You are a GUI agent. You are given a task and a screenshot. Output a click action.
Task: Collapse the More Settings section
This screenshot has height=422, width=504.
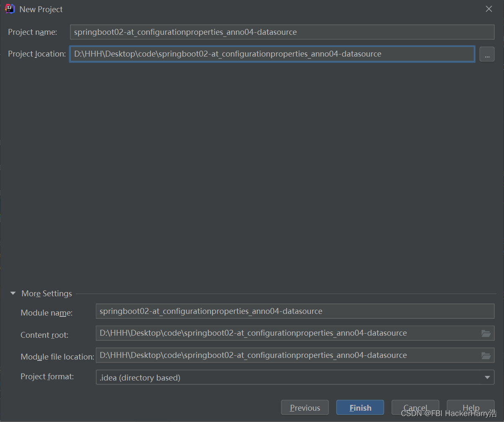click(13, 294)
